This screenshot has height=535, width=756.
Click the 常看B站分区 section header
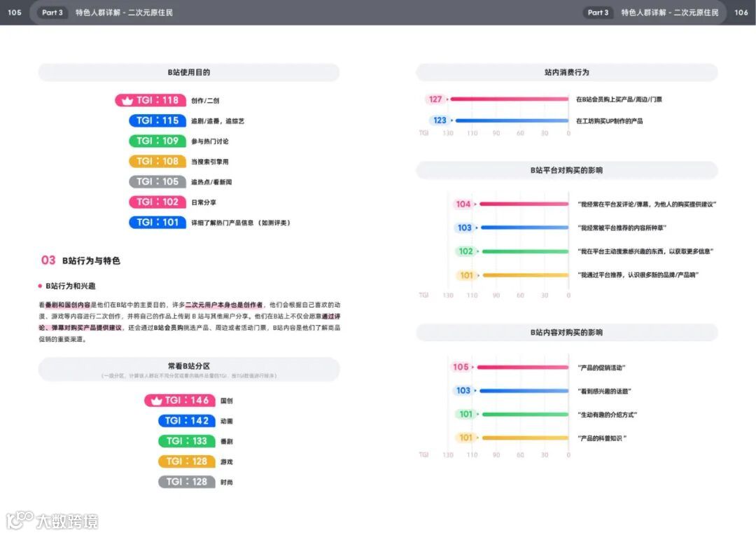tap(188, 369)
